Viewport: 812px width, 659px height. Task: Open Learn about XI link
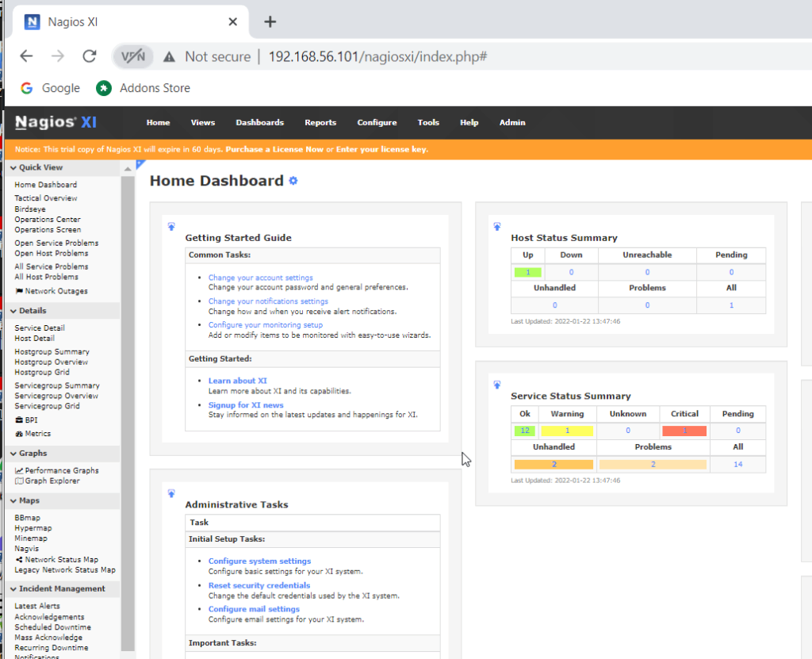(x=238, y=381)
